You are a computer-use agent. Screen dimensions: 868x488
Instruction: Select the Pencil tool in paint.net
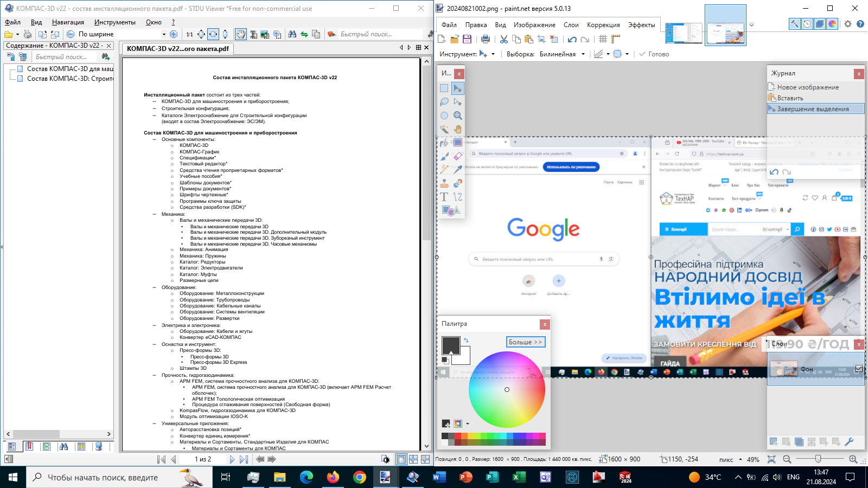(444, 170)
